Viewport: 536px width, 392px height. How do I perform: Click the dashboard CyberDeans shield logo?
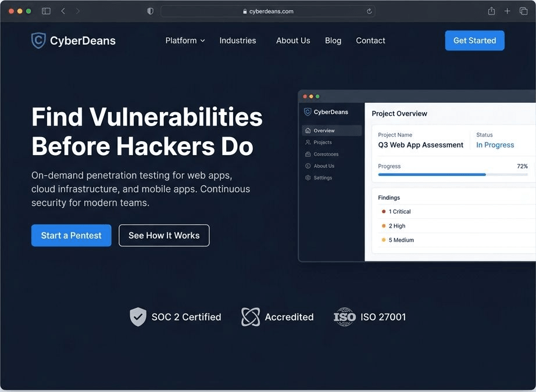click(x=308, y=112)
